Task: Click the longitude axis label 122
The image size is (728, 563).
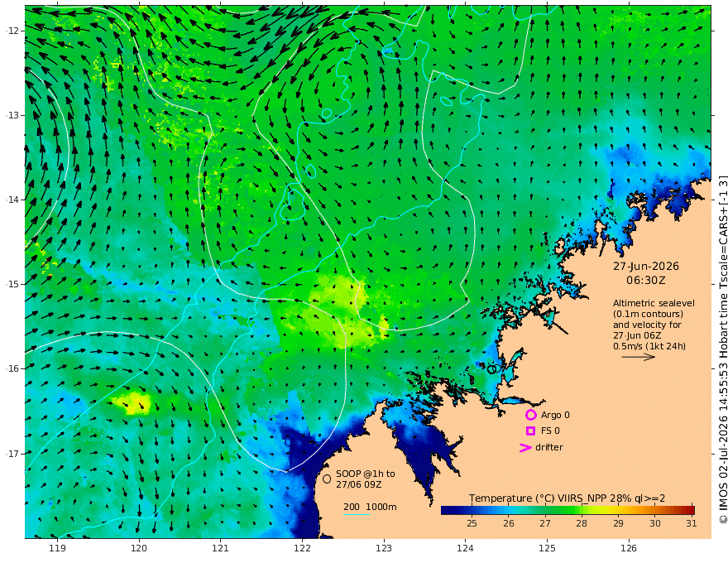Action: (x=302, y=549)
